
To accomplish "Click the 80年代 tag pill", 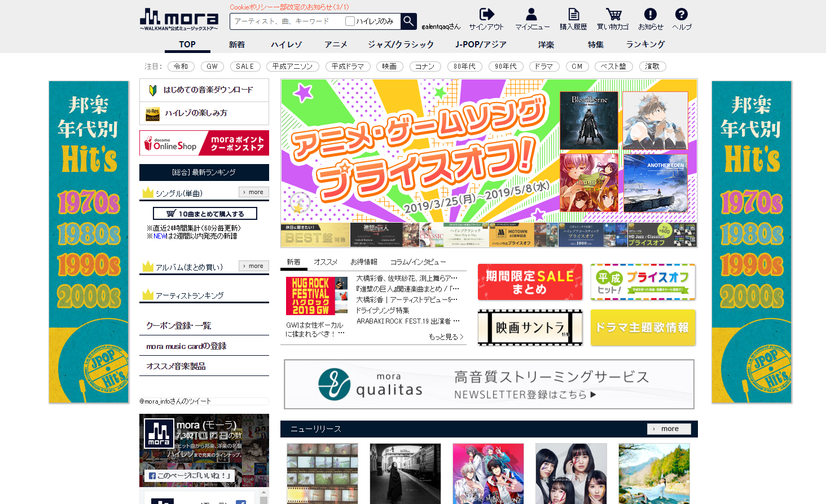I will [465, 67].
